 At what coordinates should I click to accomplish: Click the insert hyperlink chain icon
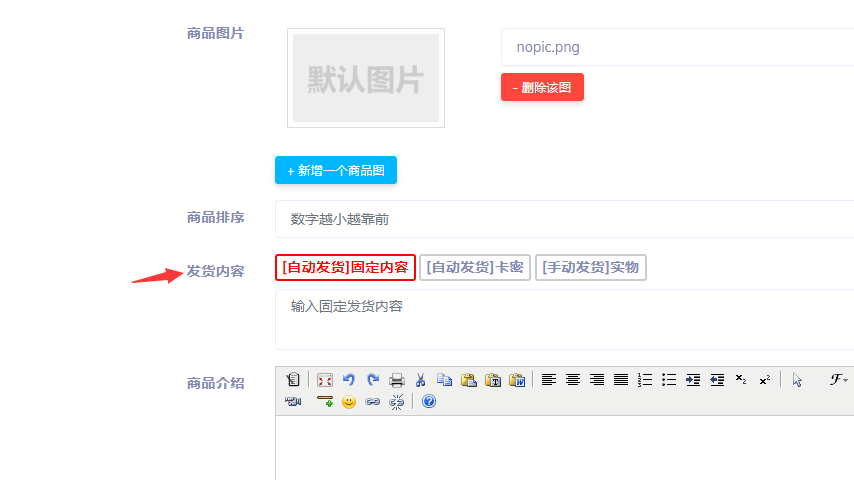pyautogui.click(x=373, y=402)
